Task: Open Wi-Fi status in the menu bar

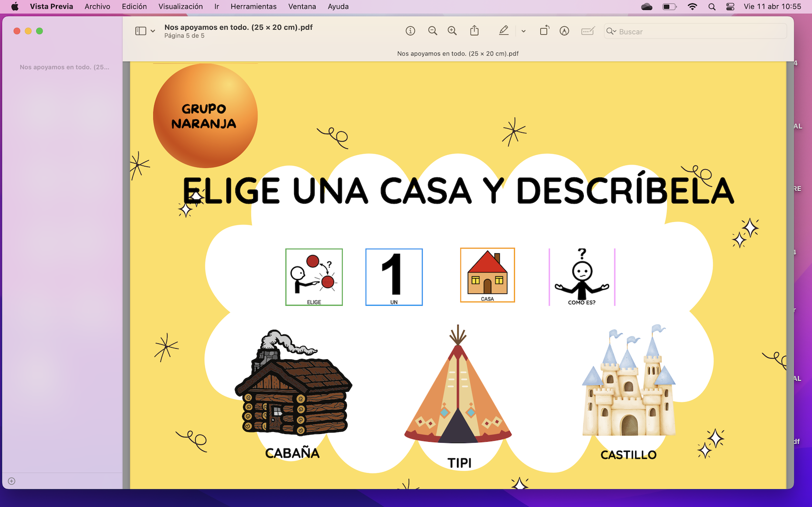Action: (x=692, y=7)
